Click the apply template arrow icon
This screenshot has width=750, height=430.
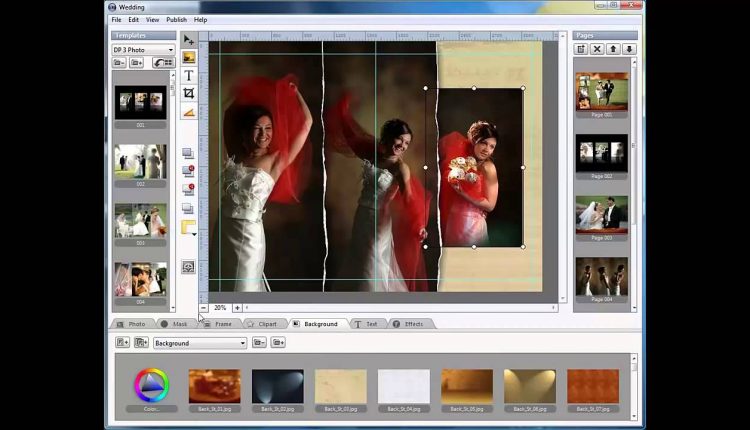pos(163,63)
